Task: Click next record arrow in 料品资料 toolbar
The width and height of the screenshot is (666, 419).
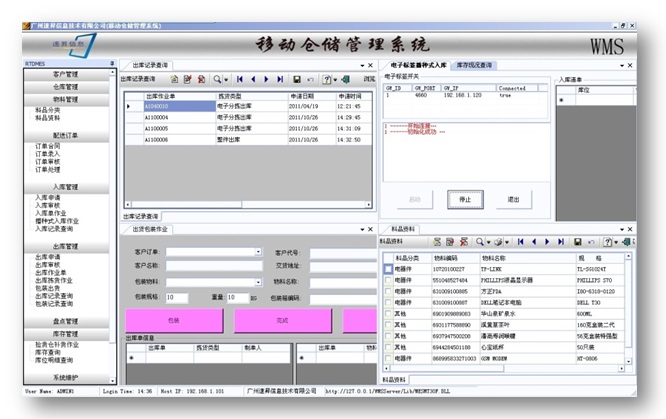Action: pyautogui.click(x=546, y=242)
